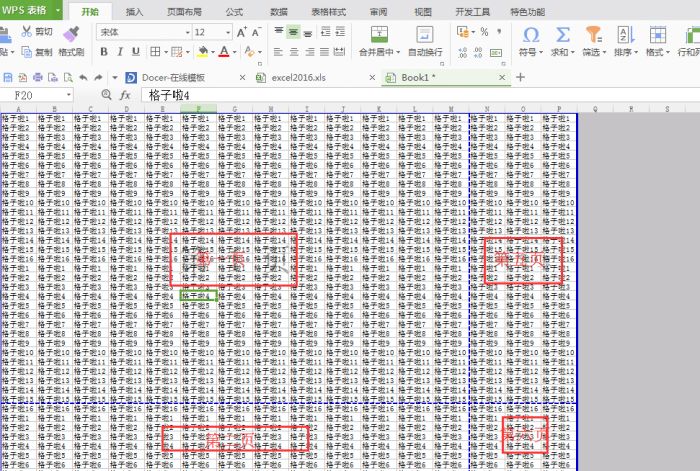This screenshot has width=700, height=471.
Task: Click the currency number format icon
Action: pyautogui.click(x=462, y=32)
